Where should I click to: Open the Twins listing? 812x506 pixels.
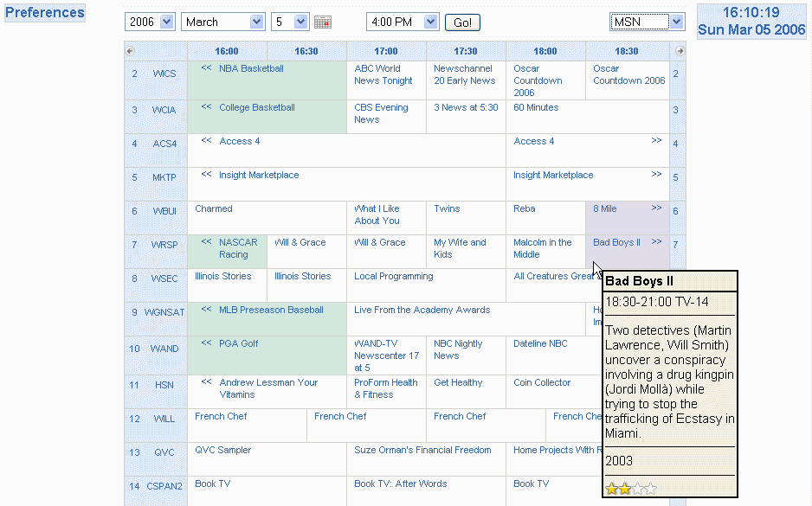[447, 208]
